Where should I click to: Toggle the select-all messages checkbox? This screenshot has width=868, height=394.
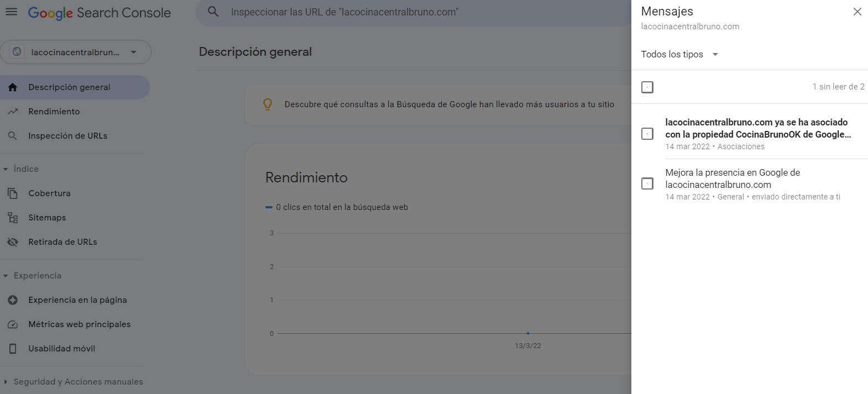pos(647,87)
